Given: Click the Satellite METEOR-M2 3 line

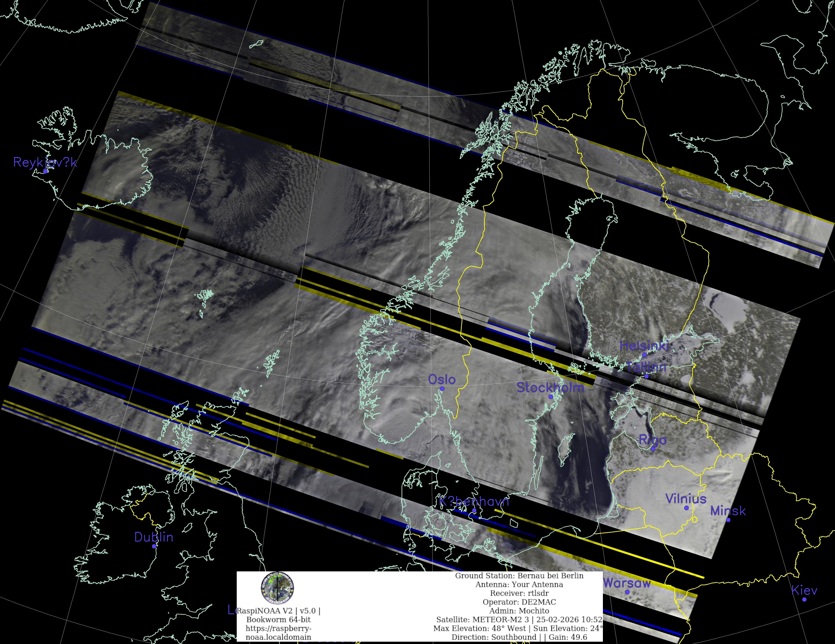Looking at the screenshot, I should tap(519, 619).
